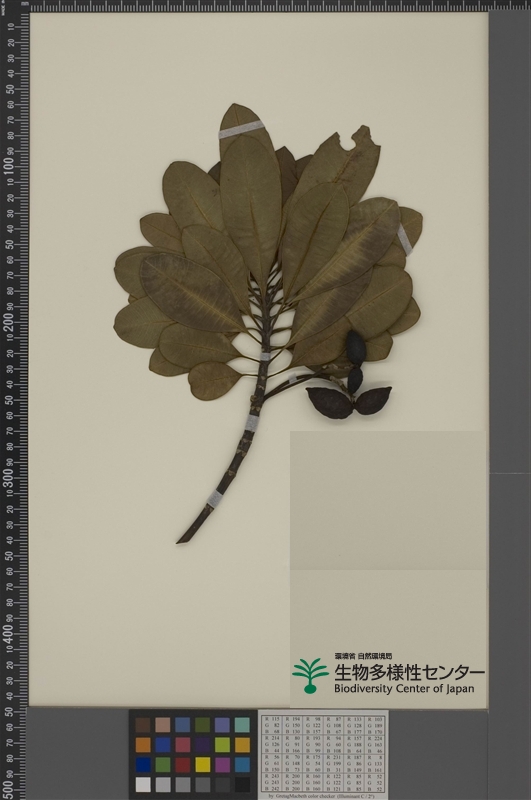The height and width of the screenshot is (800, 531).
Task: Pick the red swatch next to yellow
Action: [183, 764]
